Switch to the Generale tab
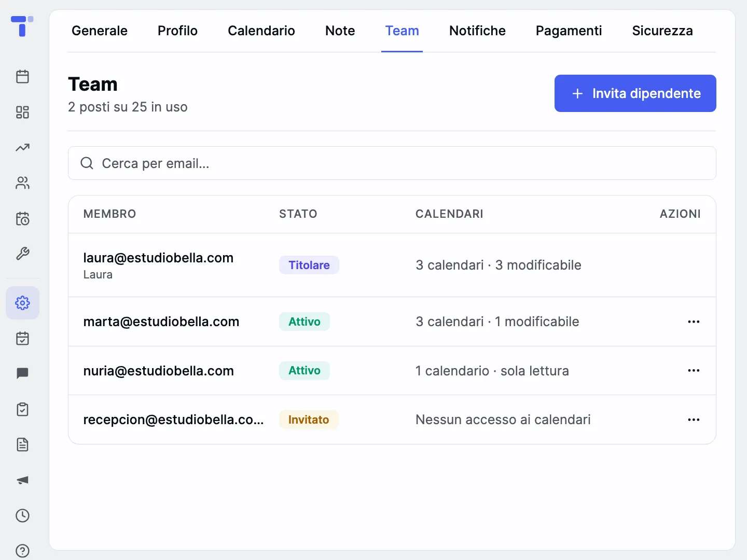This screenshot has height=560, width=747. click(x=100, y=31)
